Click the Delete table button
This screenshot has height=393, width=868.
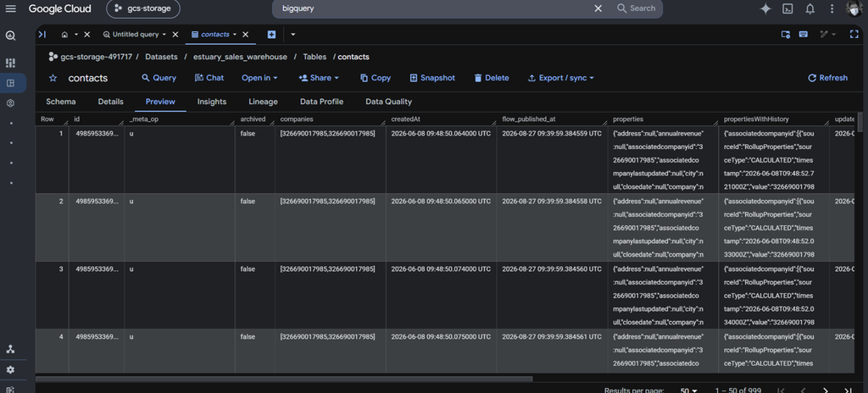click(x=492, y=78)
